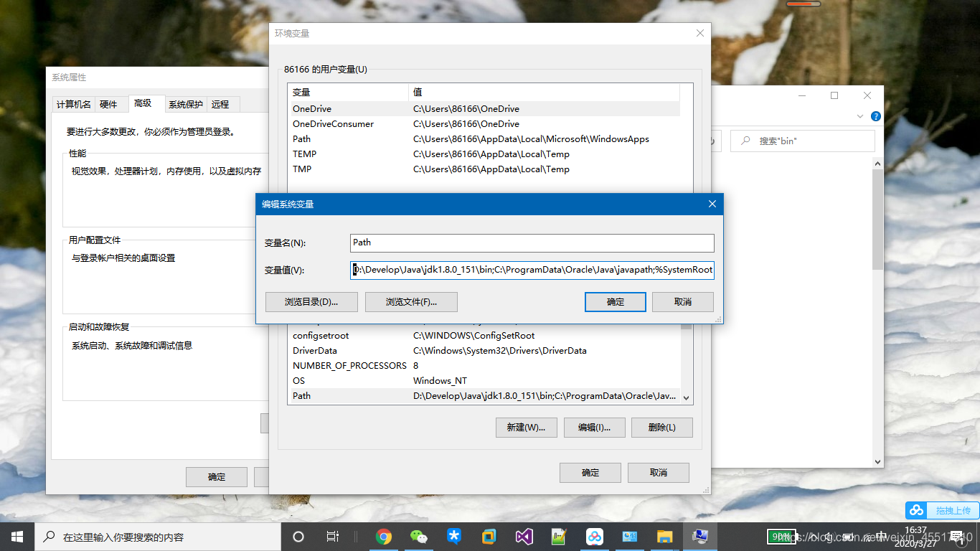Click 新建(W)... for system variables

pos(527,428)
